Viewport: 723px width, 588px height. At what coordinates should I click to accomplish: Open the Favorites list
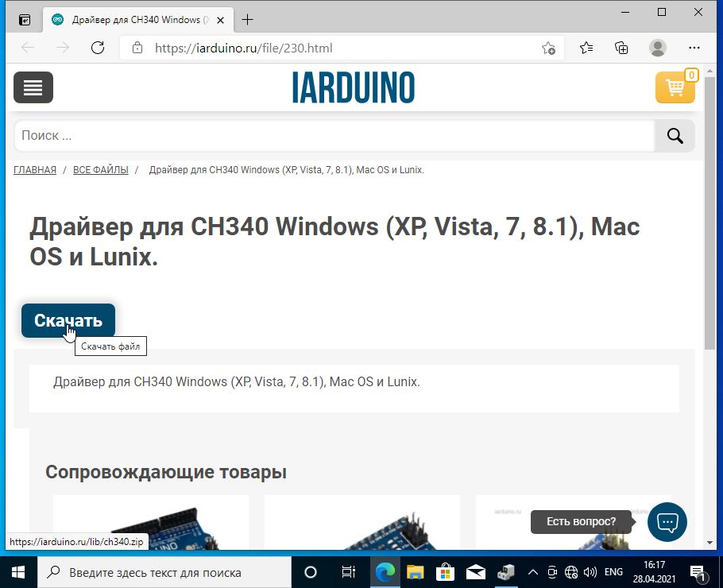(586, 48)
